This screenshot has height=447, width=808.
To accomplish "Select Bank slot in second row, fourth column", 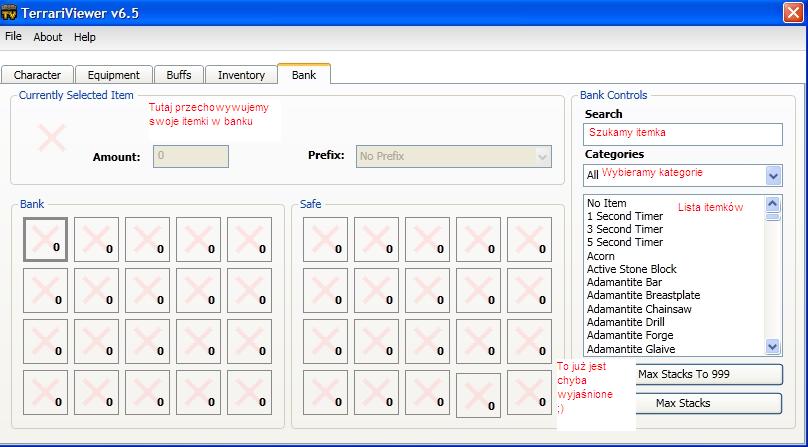I will point(198,290).
